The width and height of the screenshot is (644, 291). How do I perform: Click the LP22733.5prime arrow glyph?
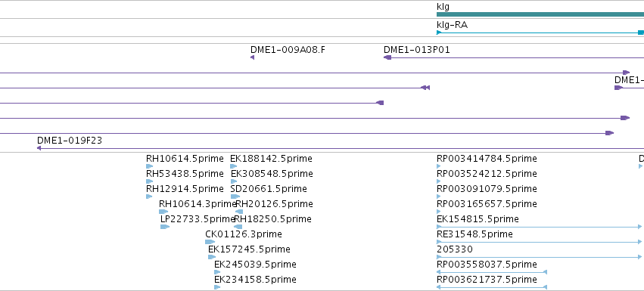click(165, 227)
